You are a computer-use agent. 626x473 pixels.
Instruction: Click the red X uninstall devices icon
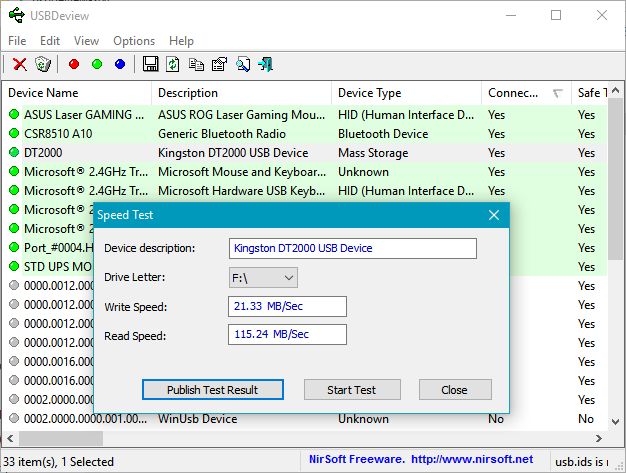tap(20, 64)
